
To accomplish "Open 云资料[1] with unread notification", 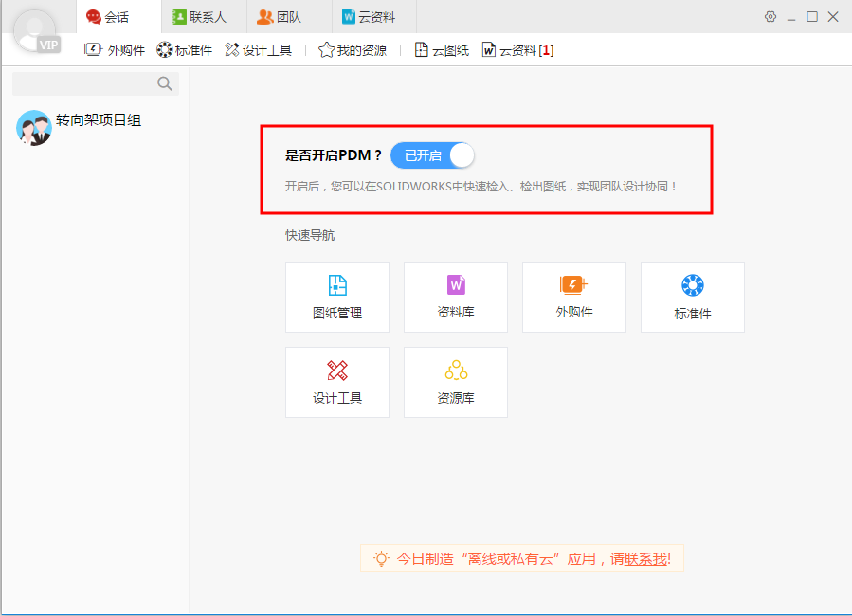I will click(517, 49).
